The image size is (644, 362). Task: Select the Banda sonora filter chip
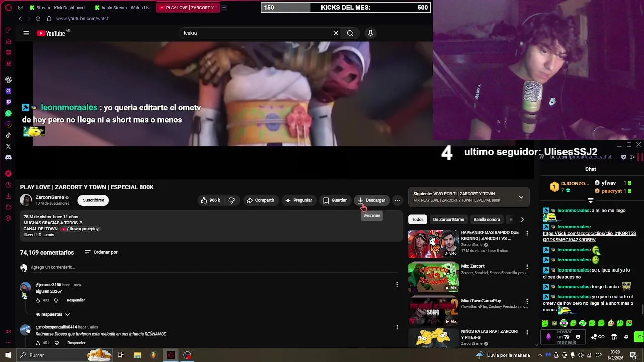(x=487, y=219)
